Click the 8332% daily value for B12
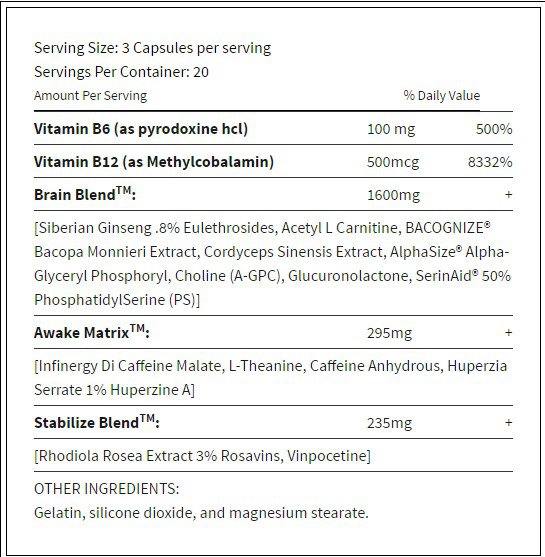This screenshot has height=557, width=545. (x=490, y=162)
